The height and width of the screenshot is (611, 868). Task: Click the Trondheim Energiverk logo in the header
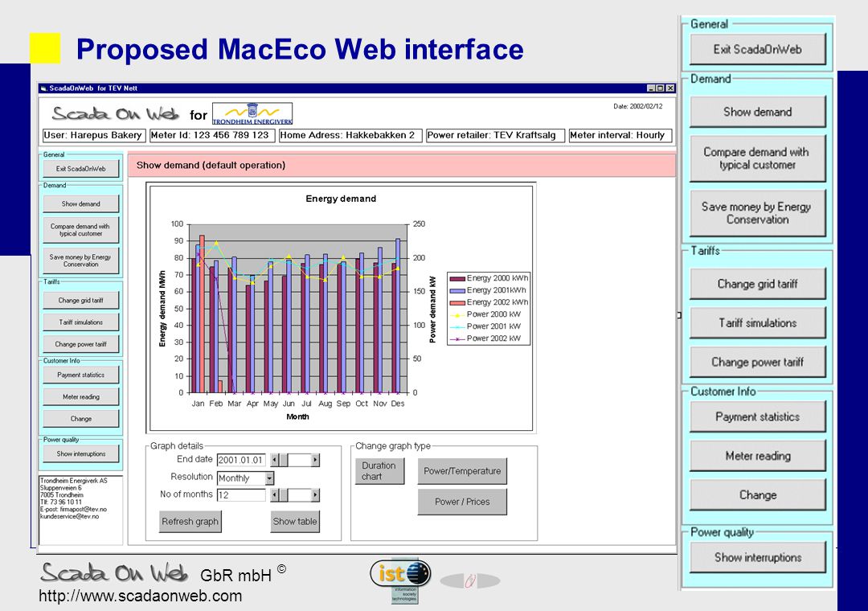[252, 113]
